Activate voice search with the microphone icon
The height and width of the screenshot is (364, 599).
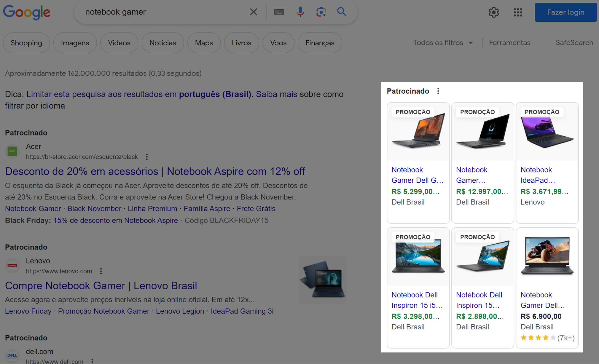300,12
